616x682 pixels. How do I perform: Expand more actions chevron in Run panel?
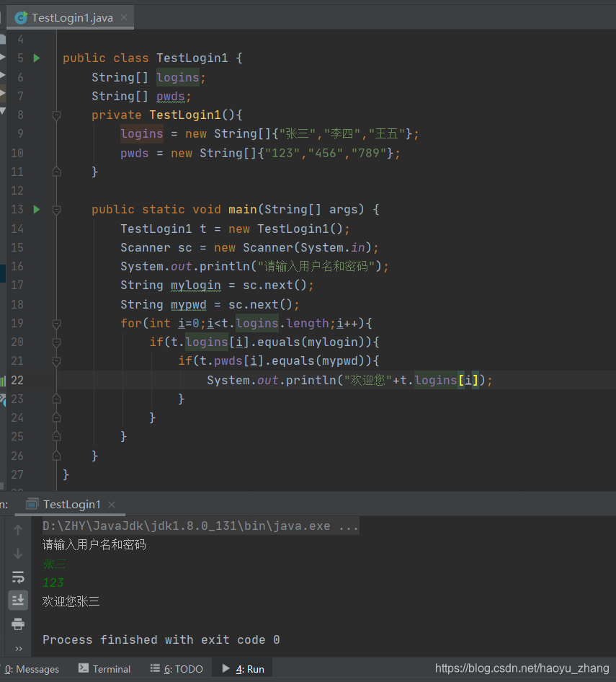18,649
